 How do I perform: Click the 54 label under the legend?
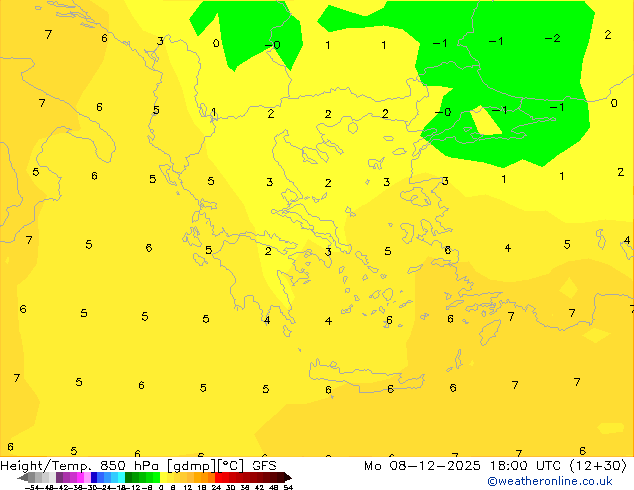[x=288, y=488]
